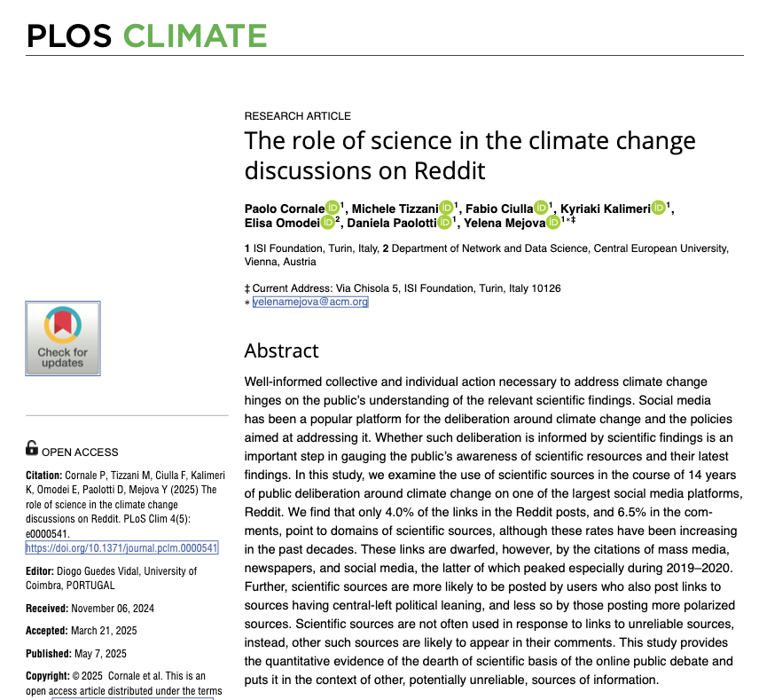Click the PLOS CLIMATE journal logo
Image resolution: width=759 pixels, height=700 pixels.
(x=146, y=35)
